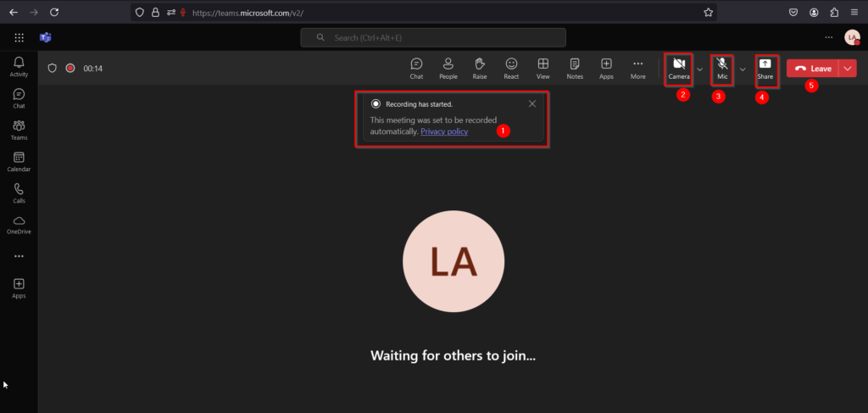
Task: Open the Privacy policy link
Action: pyautogui.click(x=444, y=131)
